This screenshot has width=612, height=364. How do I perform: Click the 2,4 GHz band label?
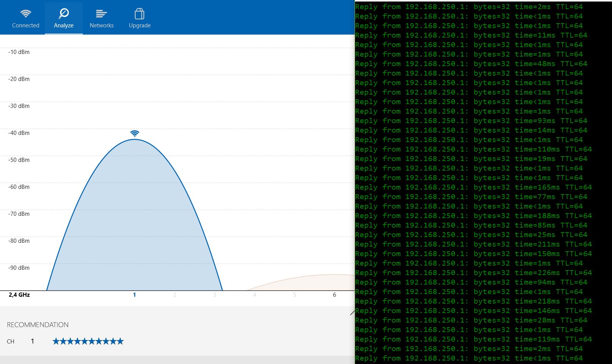tap(19, 295)
